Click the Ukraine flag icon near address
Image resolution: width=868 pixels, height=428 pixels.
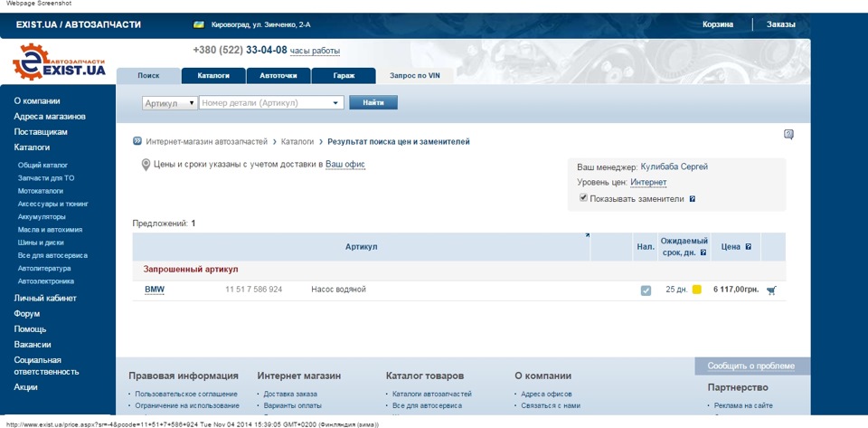click(x=198, y=25)
